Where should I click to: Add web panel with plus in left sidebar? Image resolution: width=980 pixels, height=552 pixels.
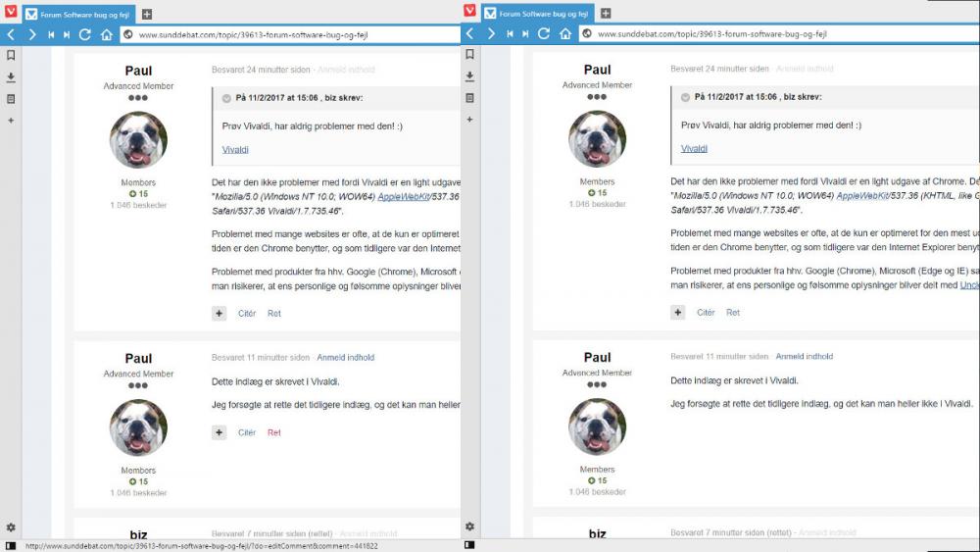pos(11,121)
